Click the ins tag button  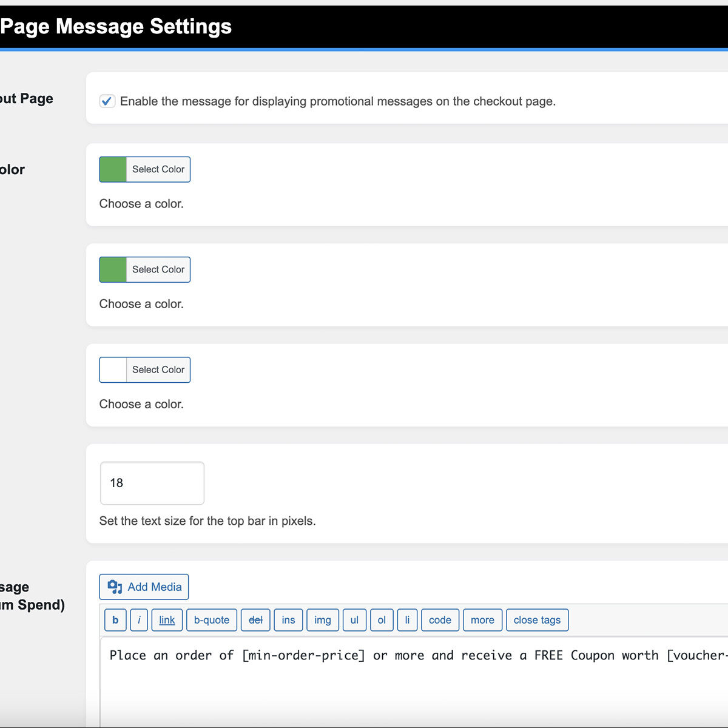click(288, 620)
